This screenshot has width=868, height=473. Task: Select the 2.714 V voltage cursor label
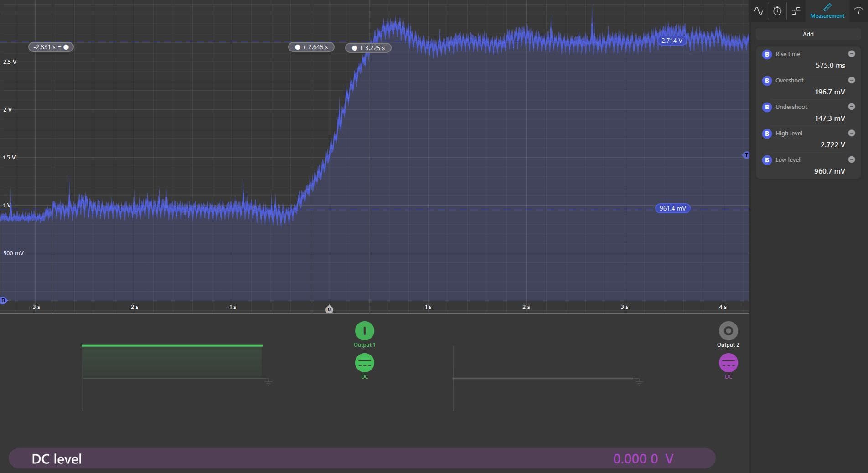(x=672, y=41)
